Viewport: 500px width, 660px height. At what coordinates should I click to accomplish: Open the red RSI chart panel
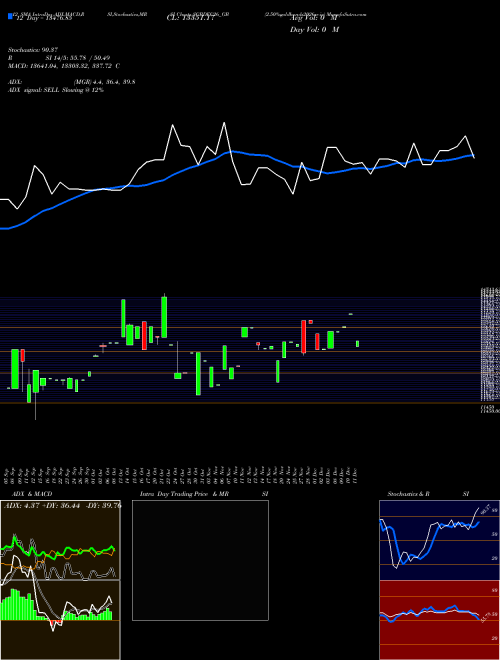coord(439,620)
